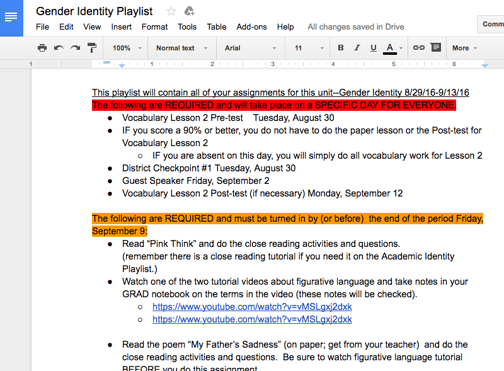Open the Insert menu

coord(121,27)
